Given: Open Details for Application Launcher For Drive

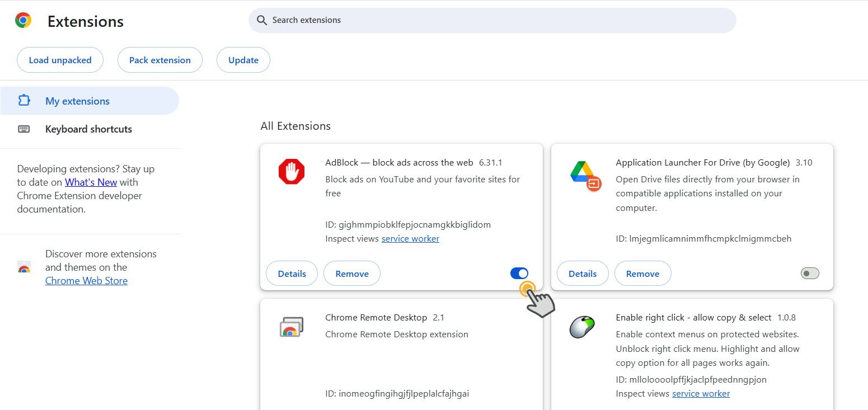Looking at the screenshot, I should click(x=583, y=274).
